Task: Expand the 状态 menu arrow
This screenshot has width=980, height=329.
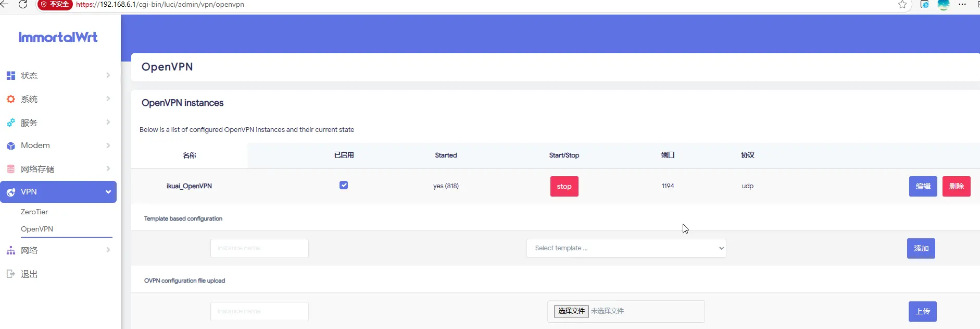Action: point(108,75)
